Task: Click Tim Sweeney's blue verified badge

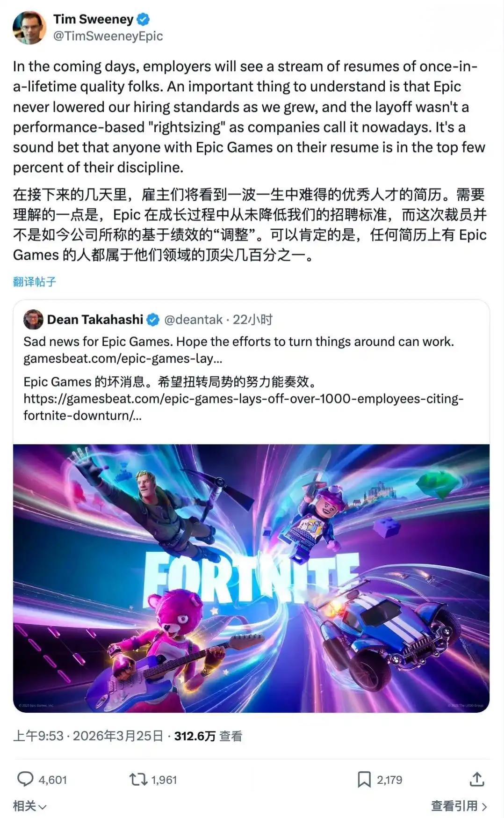Action: tap(143, 19)
